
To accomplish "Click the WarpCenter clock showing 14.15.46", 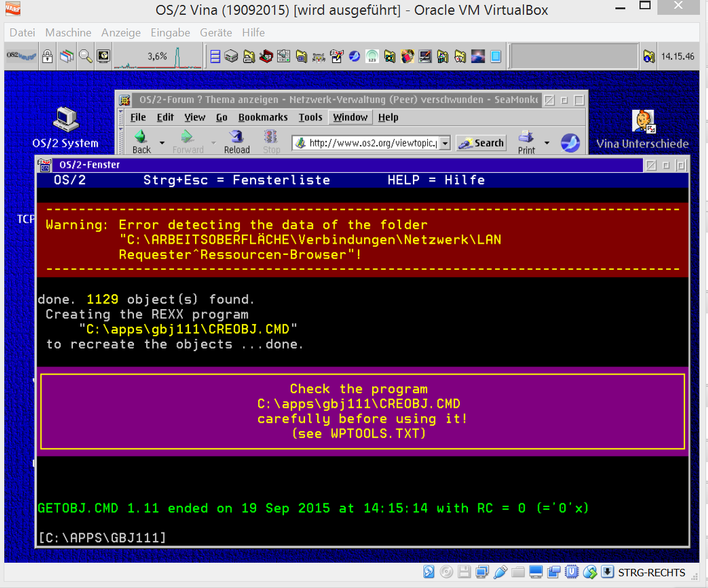I will 678,56.
